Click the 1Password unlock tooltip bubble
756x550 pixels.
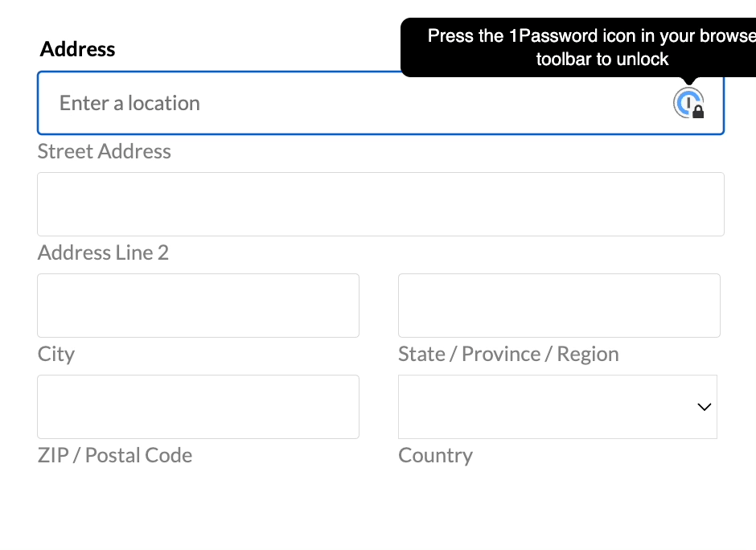(578, 47)
